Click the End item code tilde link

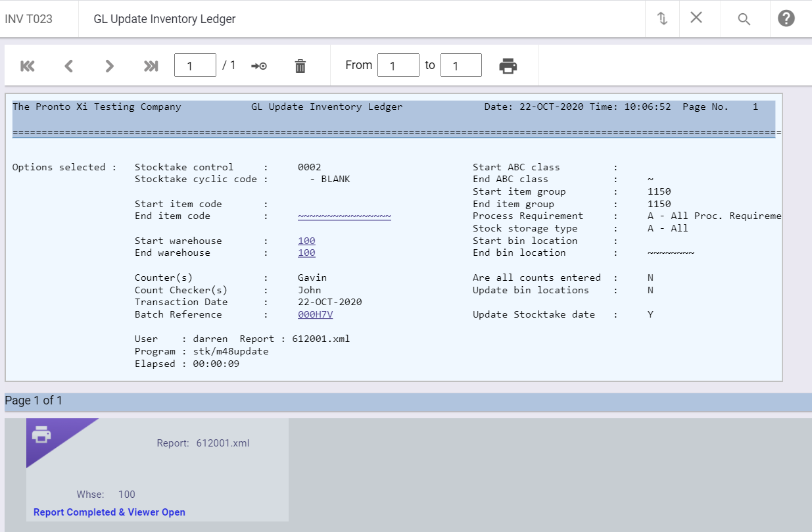pyautogui.click(x=345, y=216)
